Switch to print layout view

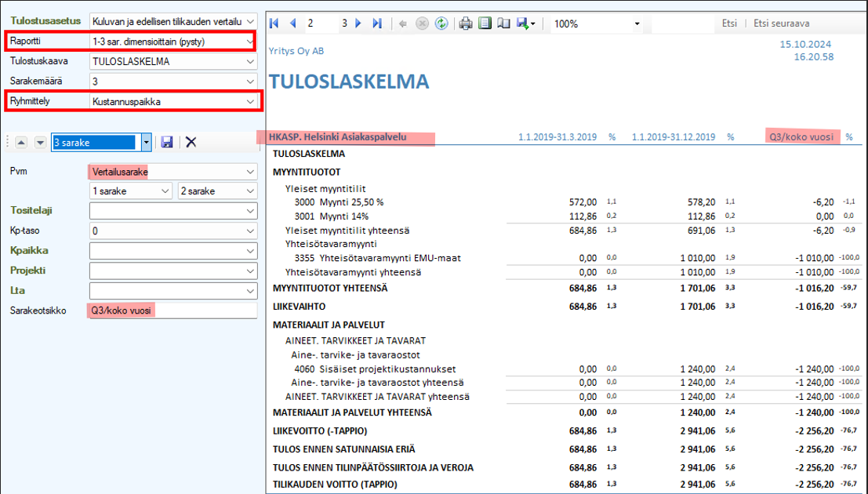click(485, 24)
